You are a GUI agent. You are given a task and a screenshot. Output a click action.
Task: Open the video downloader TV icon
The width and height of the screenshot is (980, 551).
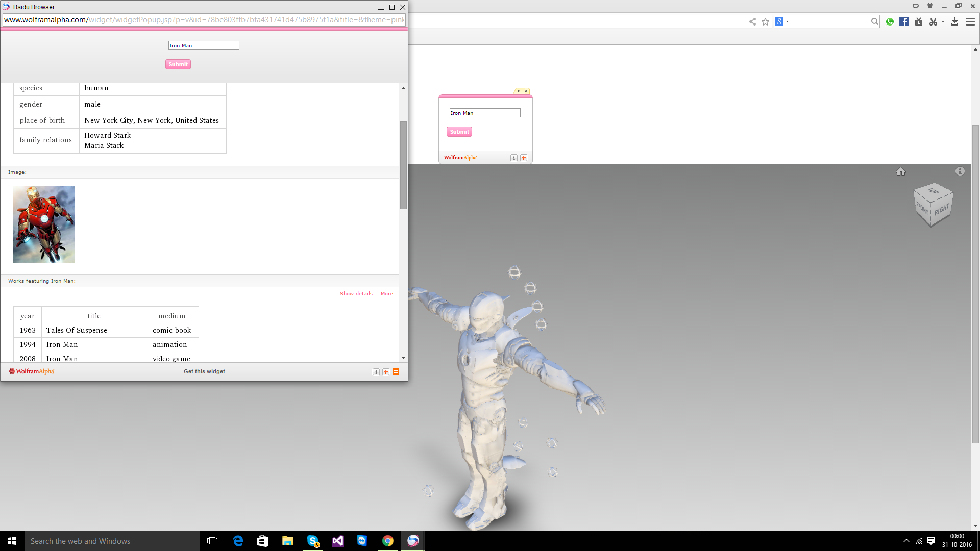pyautogui.click(x=919, y=21)
